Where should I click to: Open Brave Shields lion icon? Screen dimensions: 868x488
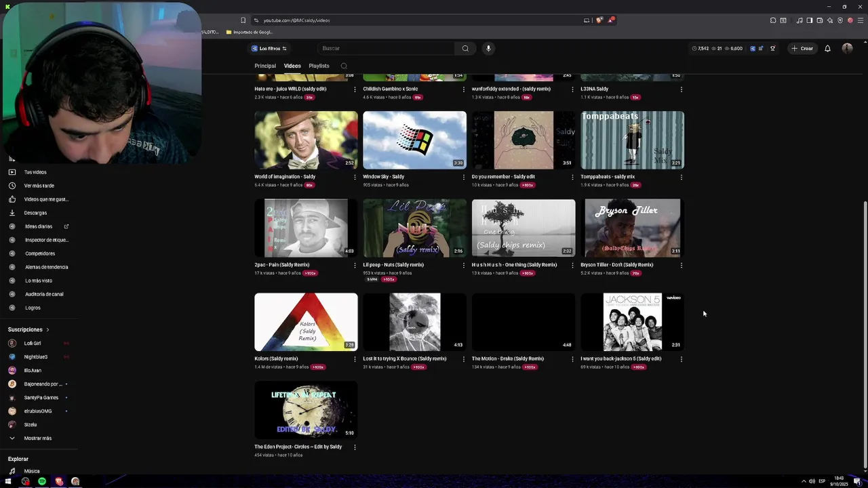pos(599,20)
